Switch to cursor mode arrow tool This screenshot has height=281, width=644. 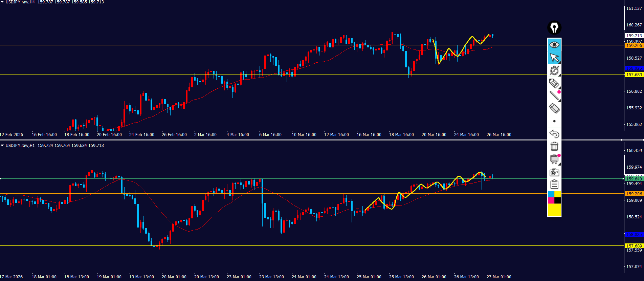click(x=554, y=58)
